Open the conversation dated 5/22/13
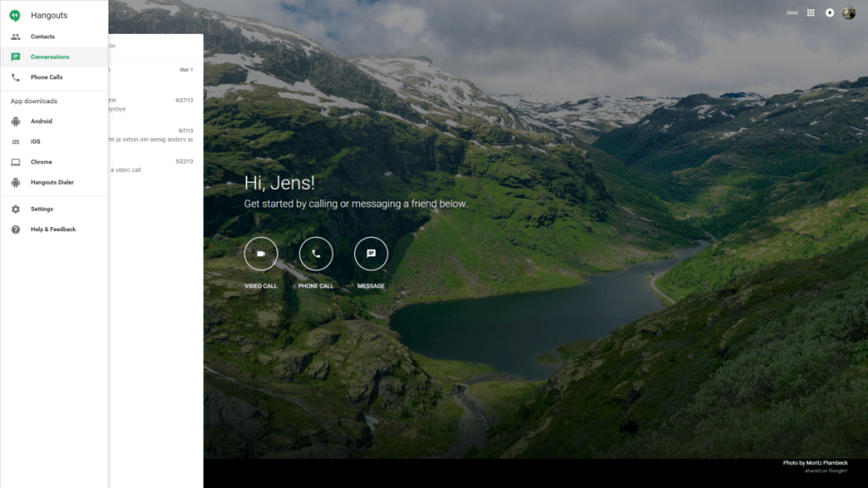The height and width of the screenshot is (488, 868). tap(155, 165)
